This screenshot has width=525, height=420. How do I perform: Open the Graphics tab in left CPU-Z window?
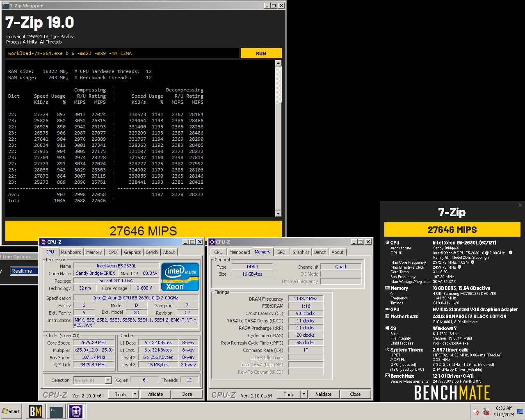point(132,252)
